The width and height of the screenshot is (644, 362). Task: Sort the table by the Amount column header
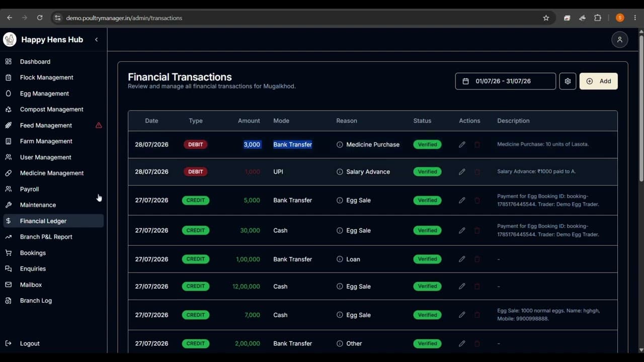pyautogui.click(x=249, y=121)
